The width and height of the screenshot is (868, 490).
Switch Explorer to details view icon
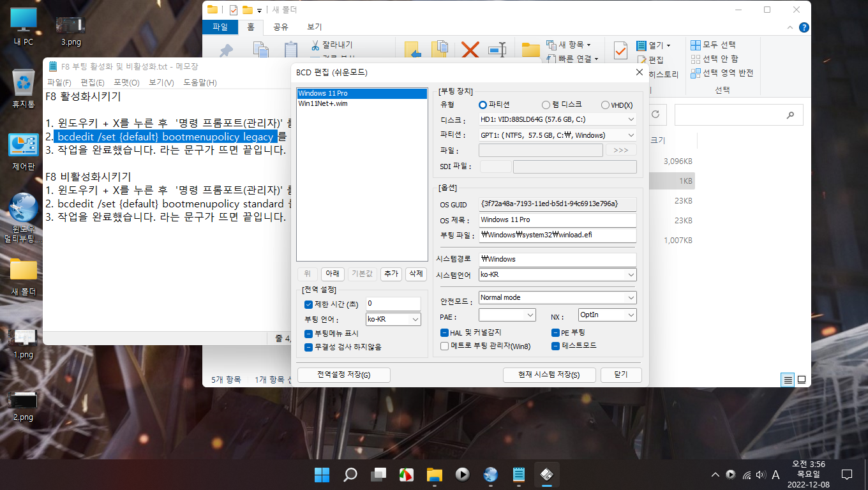point(788,380)
